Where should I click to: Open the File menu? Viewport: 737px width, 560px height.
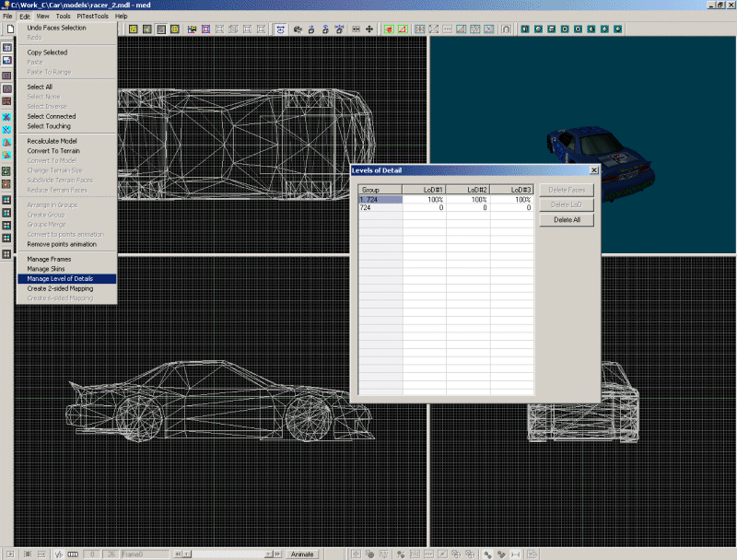[x=7, y=17]
